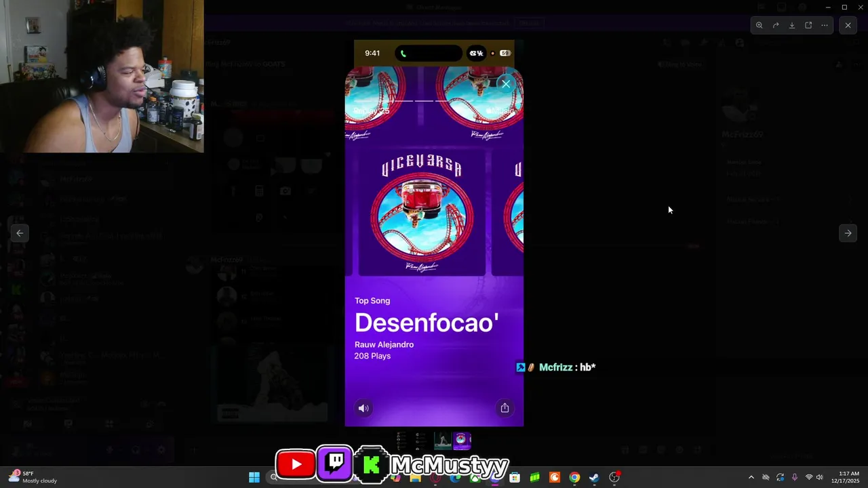Open image in browser icon
This screenshot has width=868, height=488.
(808, 25)
